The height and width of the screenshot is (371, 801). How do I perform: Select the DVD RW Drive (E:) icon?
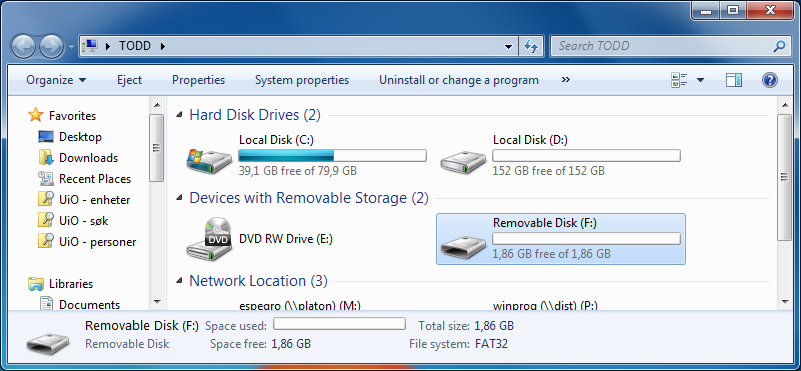point(208,238)
